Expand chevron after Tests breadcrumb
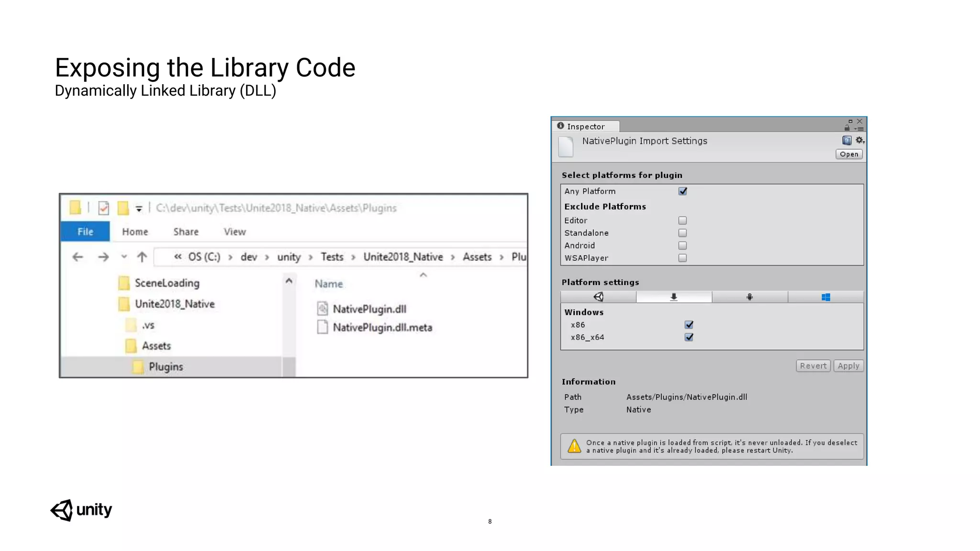Viewport: 980px width, 551px height. (353, 257)
